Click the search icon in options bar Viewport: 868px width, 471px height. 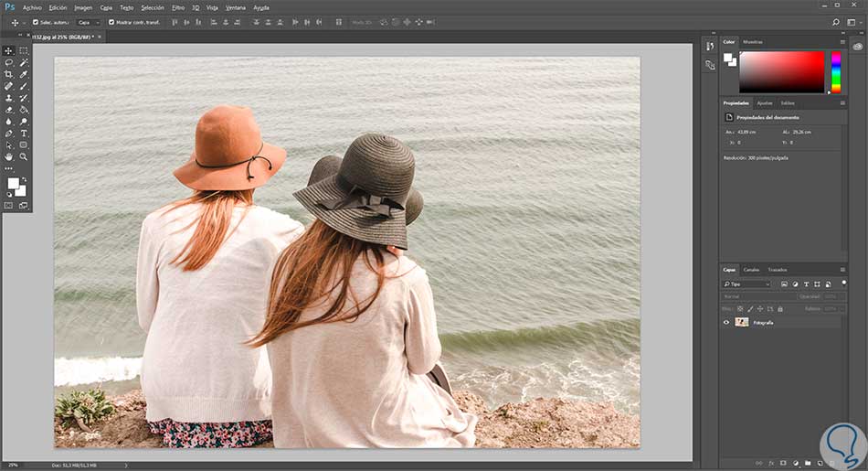[837, 22]
